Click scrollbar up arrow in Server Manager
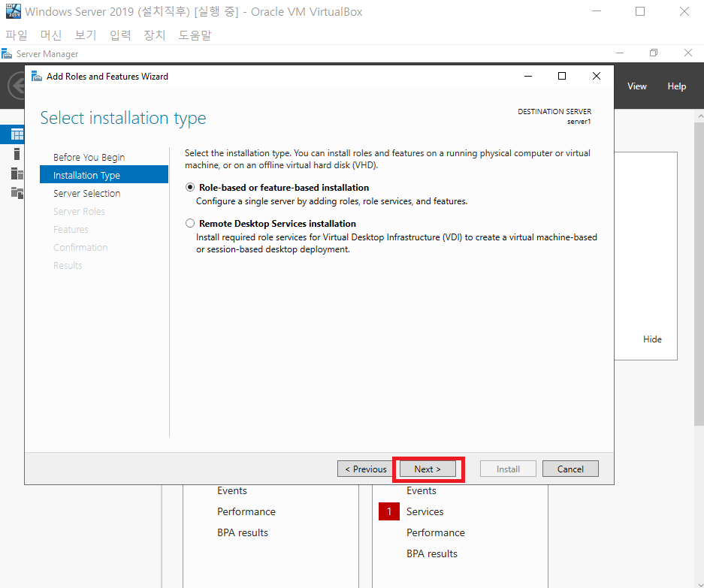 coord(700,116)
